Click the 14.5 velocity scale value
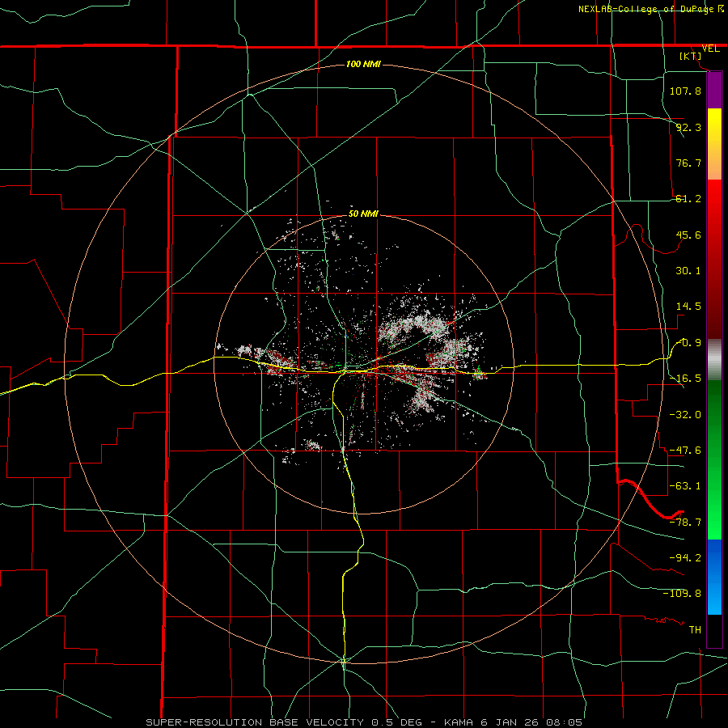The width and height of the screenshot is (728, 728). (688, 307)
